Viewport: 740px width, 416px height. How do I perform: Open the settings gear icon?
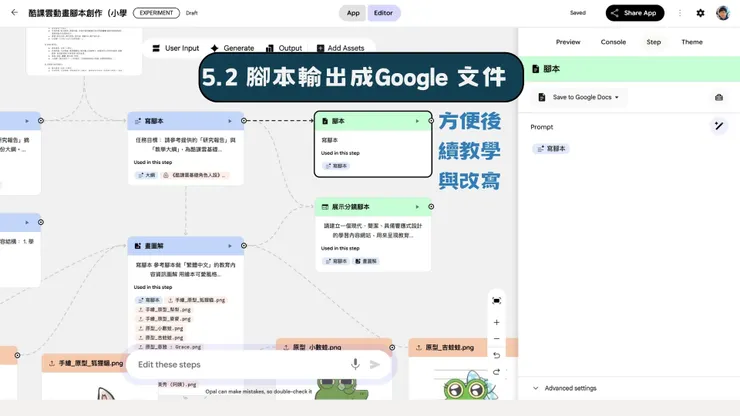click(700, 13)
